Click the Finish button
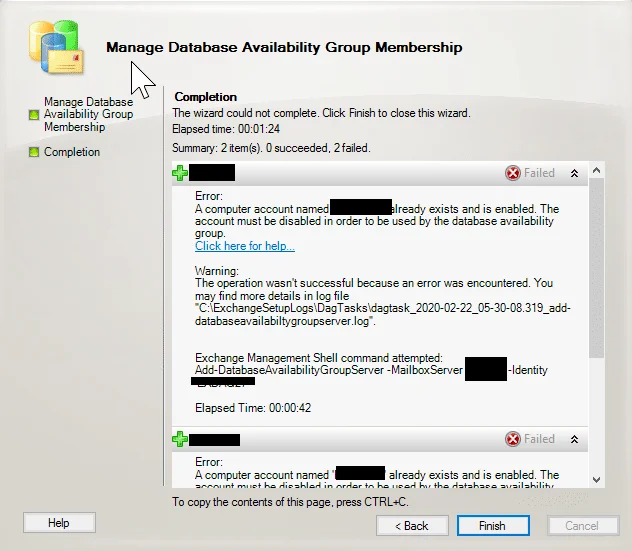 [x=493, y=526]
